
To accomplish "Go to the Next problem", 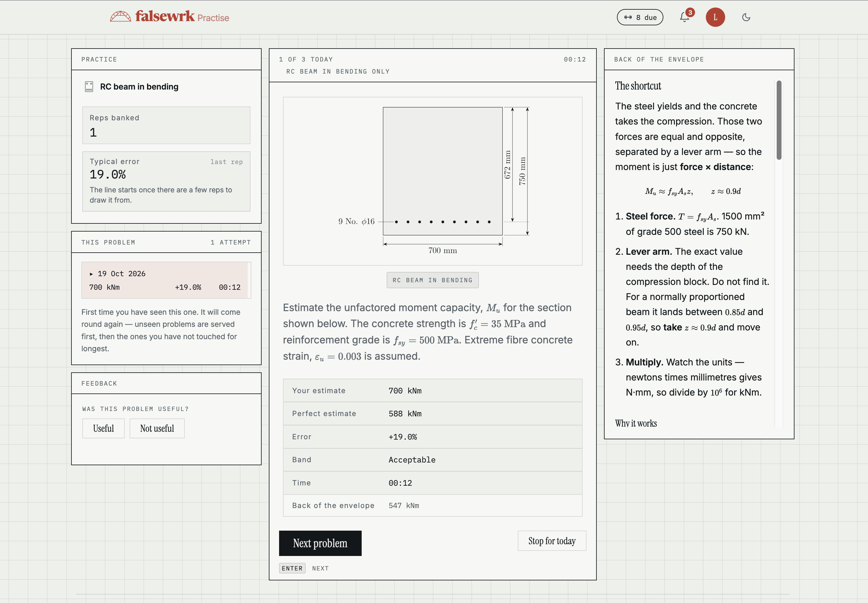I will pos(320,543).
